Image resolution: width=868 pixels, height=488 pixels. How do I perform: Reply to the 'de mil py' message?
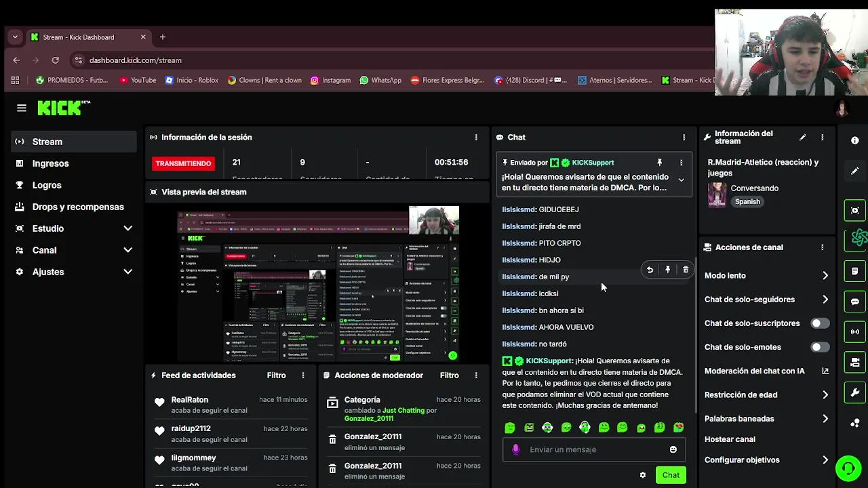coord(650,270)
